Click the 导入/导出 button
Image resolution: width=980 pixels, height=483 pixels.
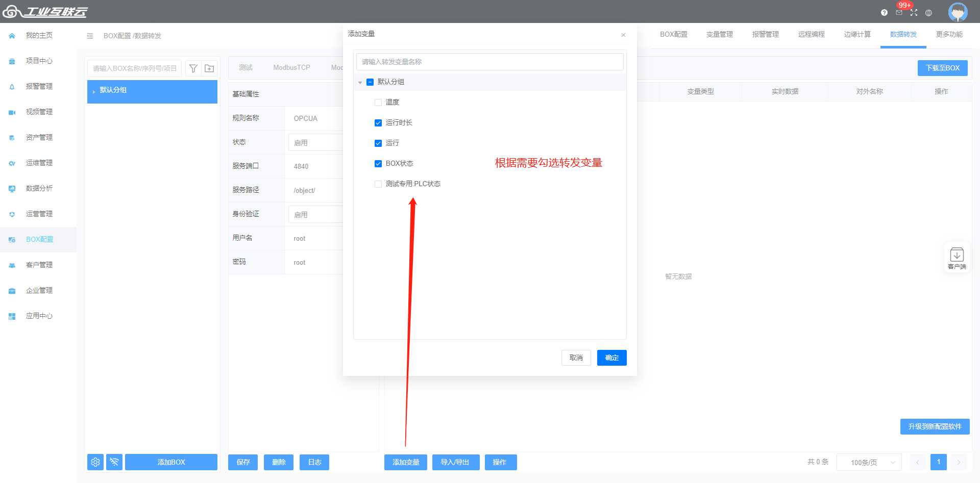[455, 462]
